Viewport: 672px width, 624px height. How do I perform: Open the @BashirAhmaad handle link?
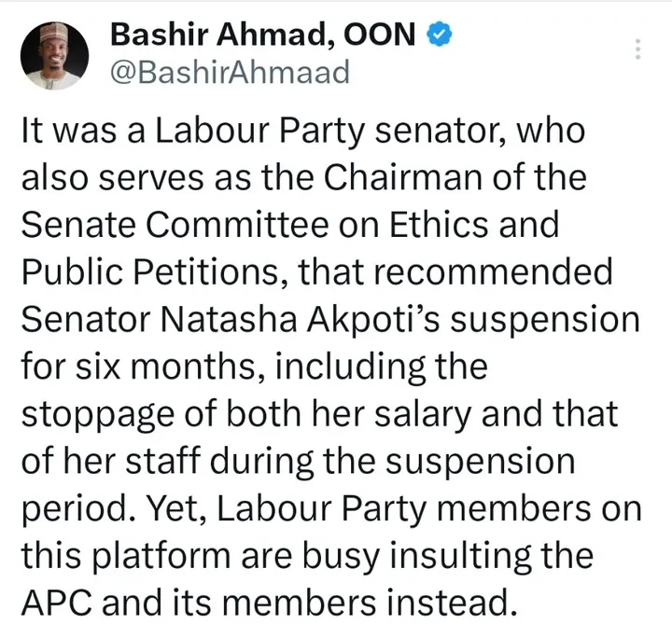229,72
